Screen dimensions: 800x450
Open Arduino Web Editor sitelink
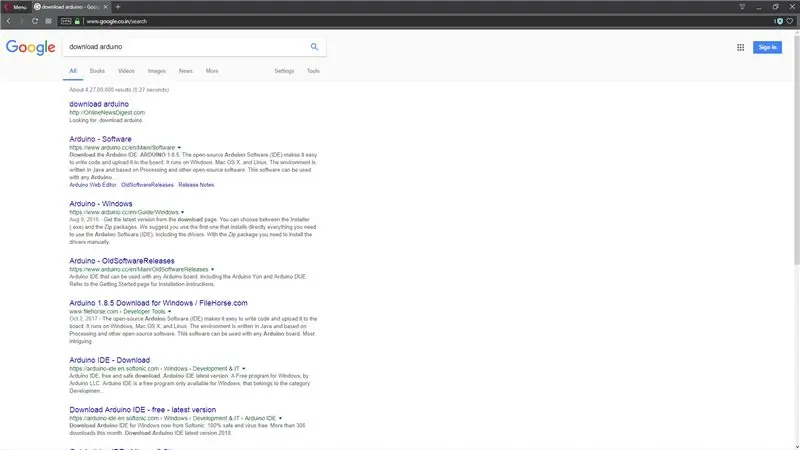[93, 185]
